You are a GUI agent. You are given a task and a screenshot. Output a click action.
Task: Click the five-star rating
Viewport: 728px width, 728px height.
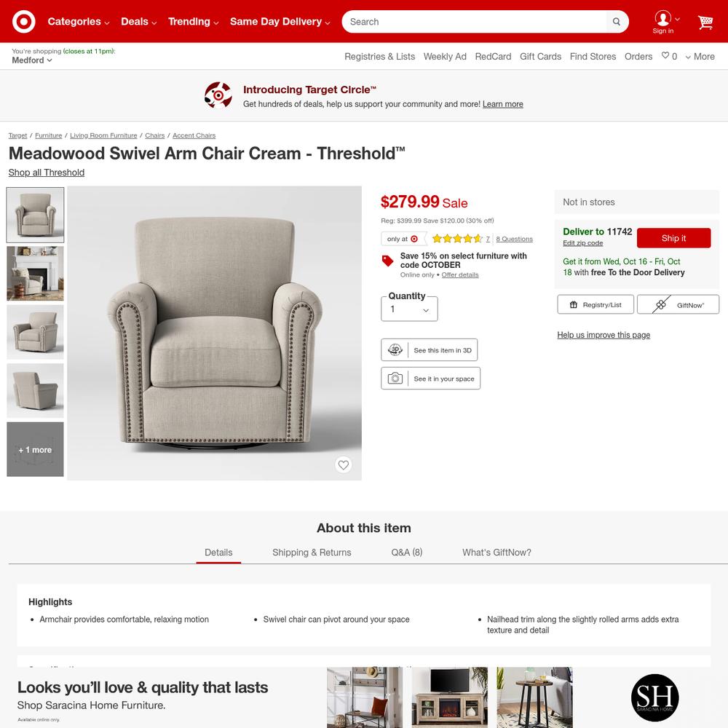click(x=457, y=239)
